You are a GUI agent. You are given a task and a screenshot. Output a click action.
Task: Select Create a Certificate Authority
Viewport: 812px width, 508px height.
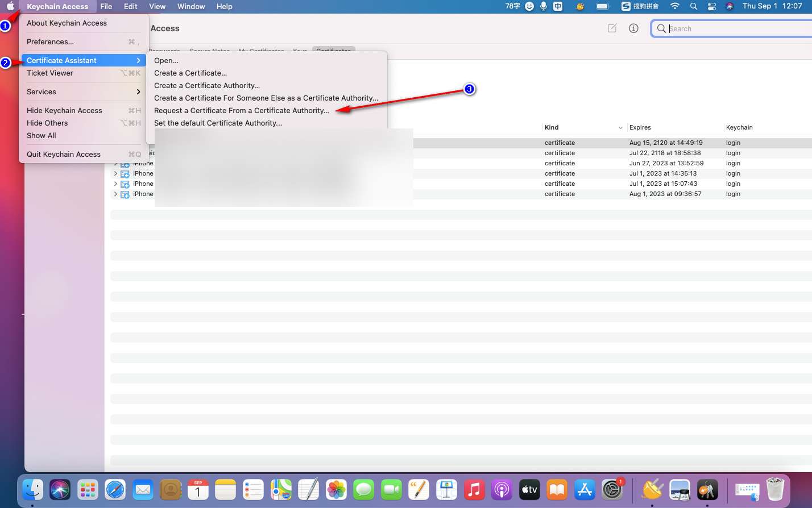point(207,85)
